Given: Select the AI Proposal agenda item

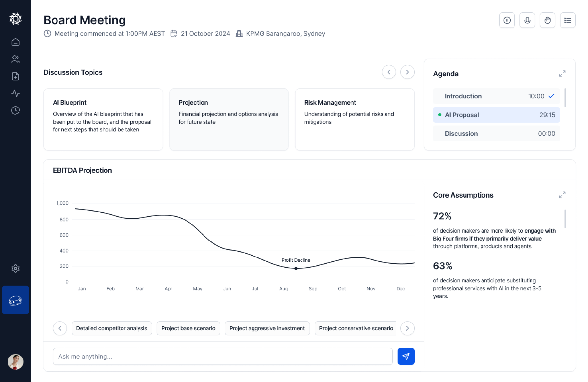Looking at the screenshot, I should click(x=496, y=115).
